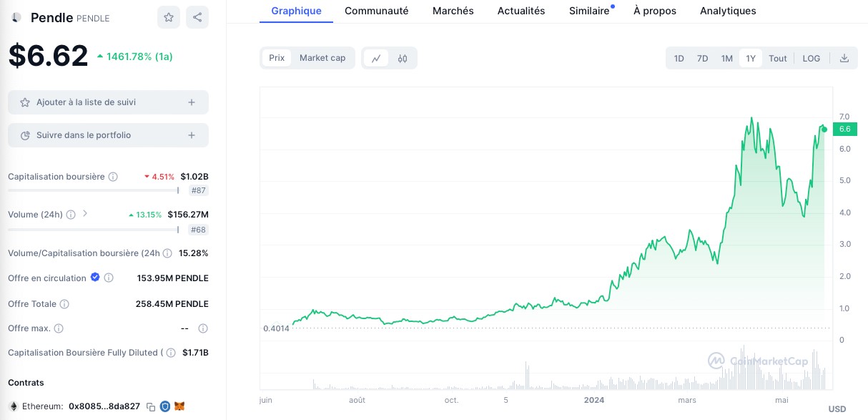Open the candlestick chart view icon

click(x=402, y=58)
